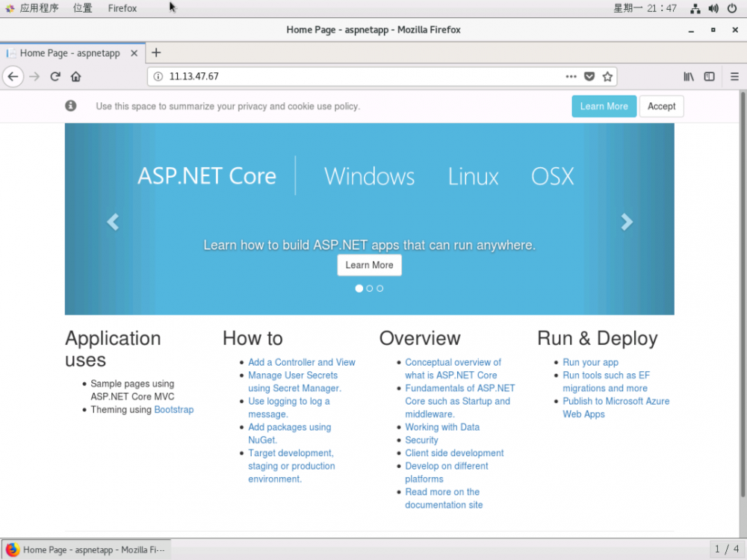The height and width of the screenshot is (560, 747).
Task: Open Client side development link
Action: [454, 453]
